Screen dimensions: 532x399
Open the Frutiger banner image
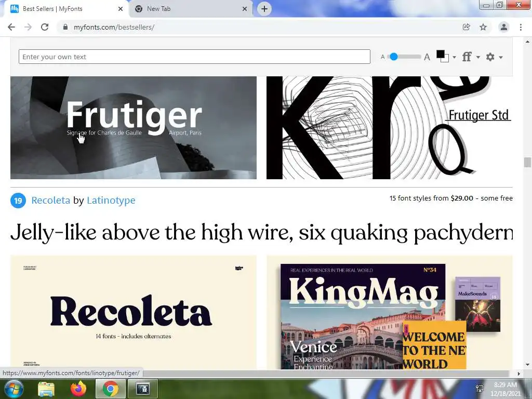[134, 128]
